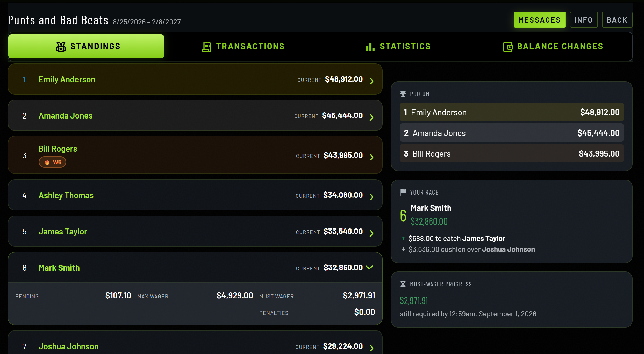The height and width of the screenshot is (354, 644).
Task: Click Amanda Jones podium entry
Action: [512, 133]
